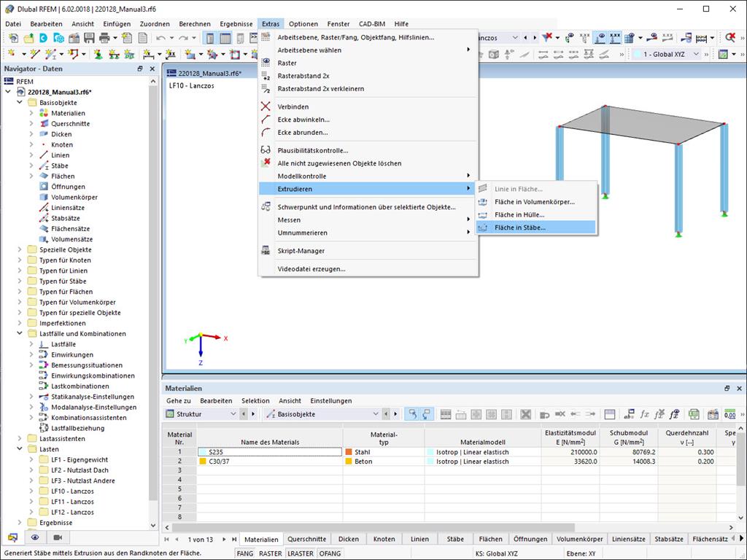Click the Schwerpunkt information icon
The image size is (747, 560).
pos(266,206)
